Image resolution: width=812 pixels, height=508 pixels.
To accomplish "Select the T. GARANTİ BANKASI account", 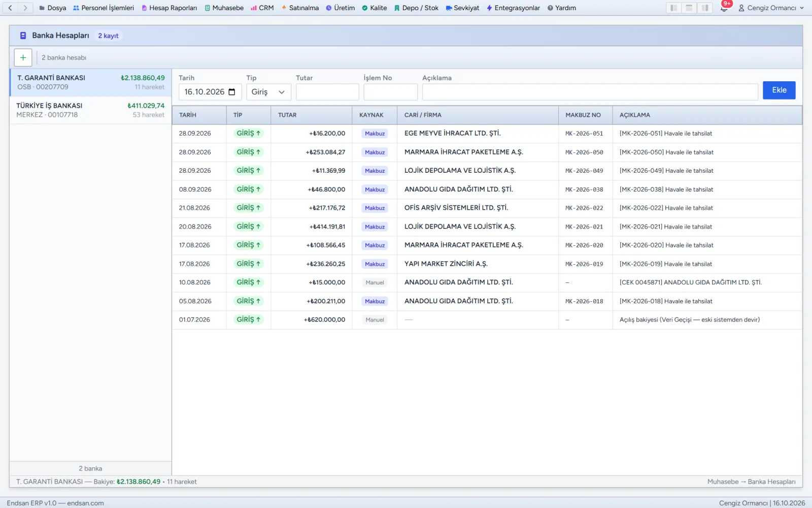I will click(x=90, y=82).
